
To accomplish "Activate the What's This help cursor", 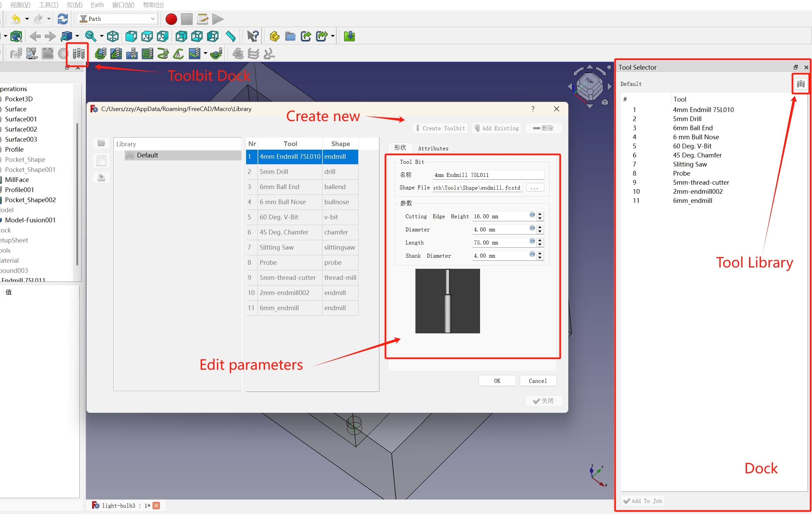I will click(252, 36).
